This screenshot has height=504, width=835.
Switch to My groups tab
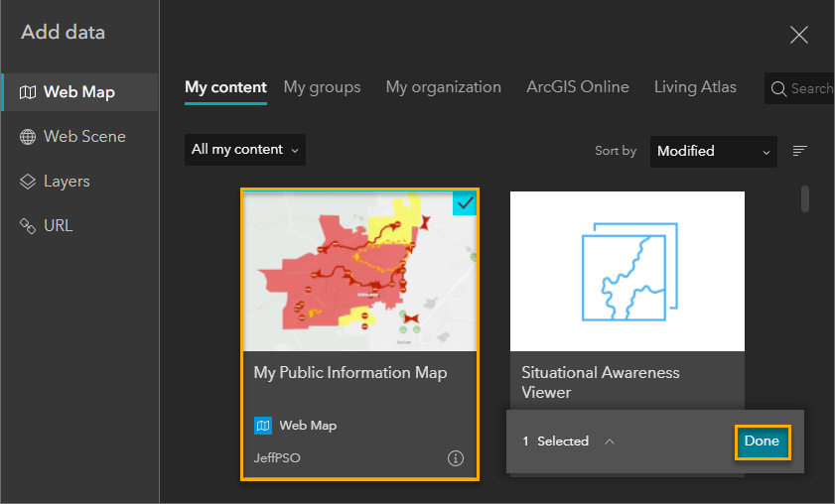(x=322, y=87)
